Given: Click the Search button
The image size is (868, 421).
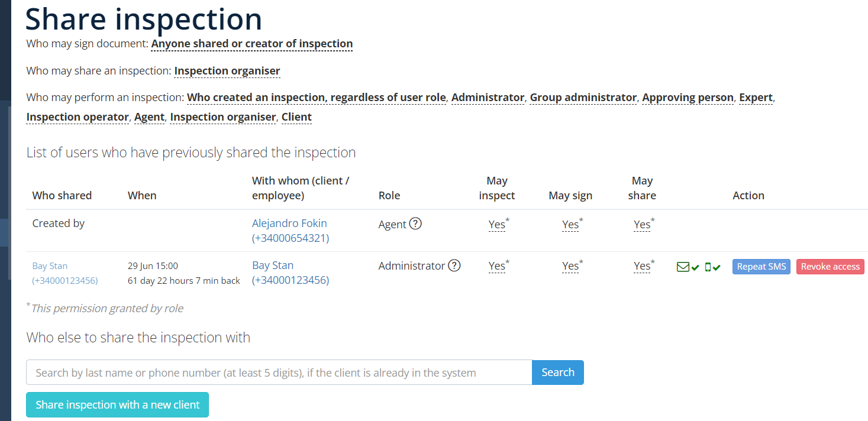Looking at the screenshot, I should click(x=558, y=373).
